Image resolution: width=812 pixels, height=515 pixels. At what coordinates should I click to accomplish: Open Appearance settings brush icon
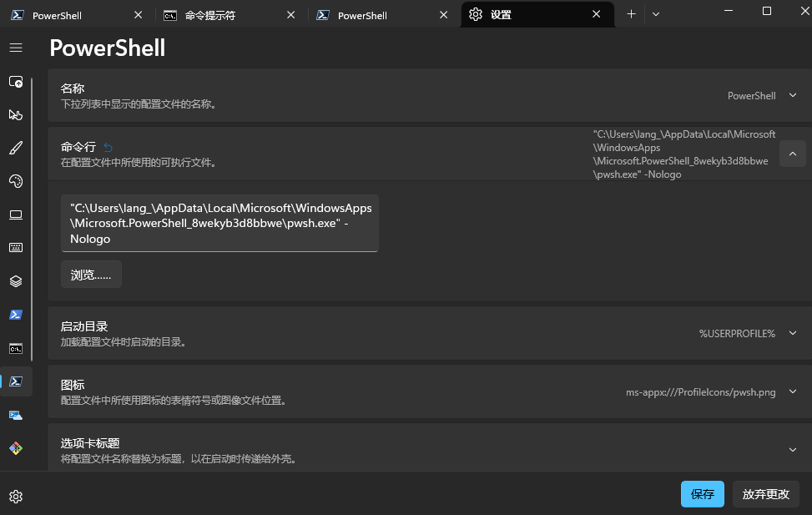click(16, 149)
